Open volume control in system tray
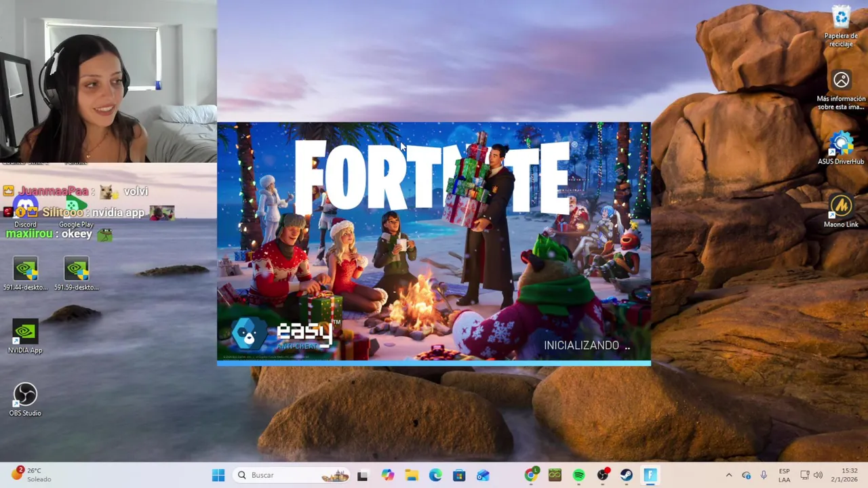 818,475
